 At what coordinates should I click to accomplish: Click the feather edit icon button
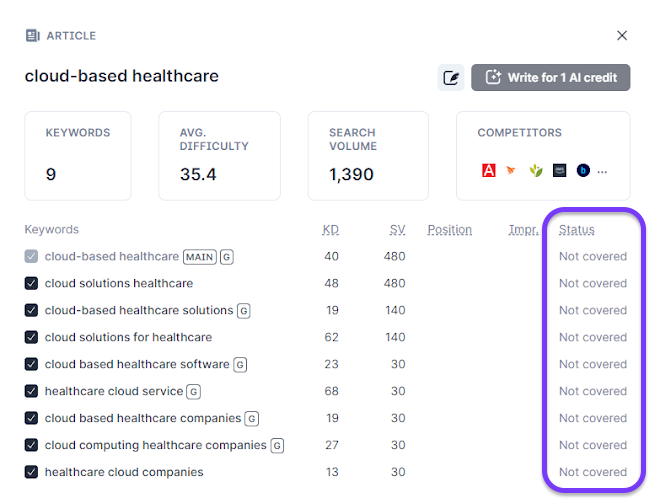451,78
